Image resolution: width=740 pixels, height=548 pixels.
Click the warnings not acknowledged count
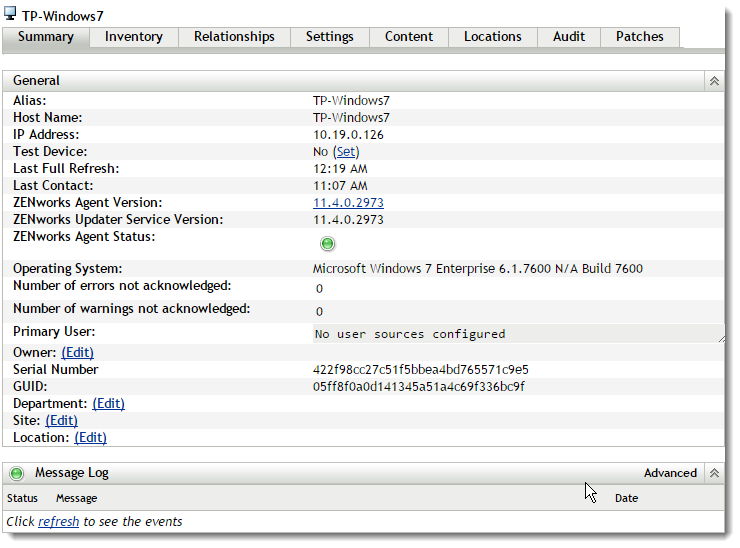319,312
